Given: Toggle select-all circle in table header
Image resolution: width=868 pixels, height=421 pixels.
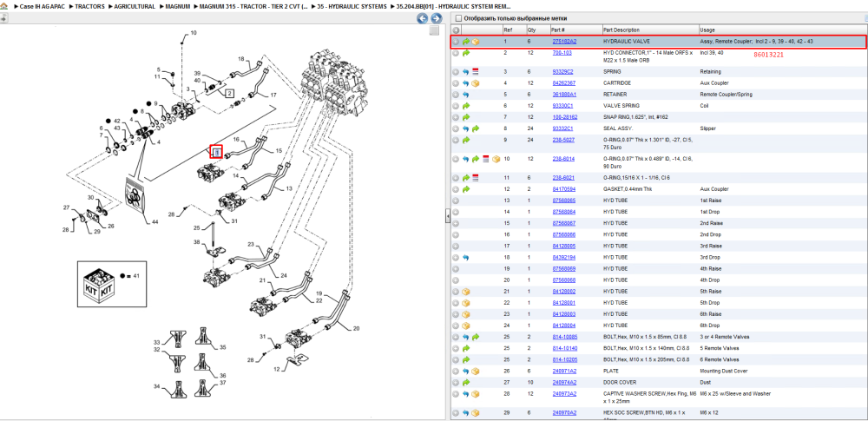Looking at the screenshot, I should (457, 30).
